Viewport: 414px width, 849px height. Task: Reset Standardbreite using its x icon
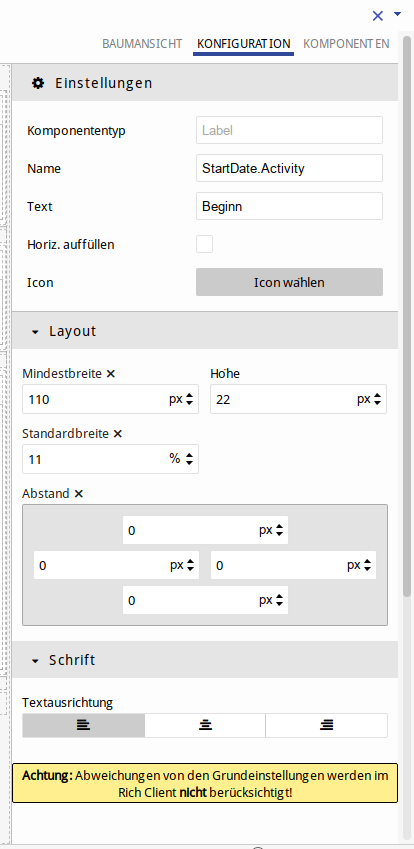[x=118, y=434]
